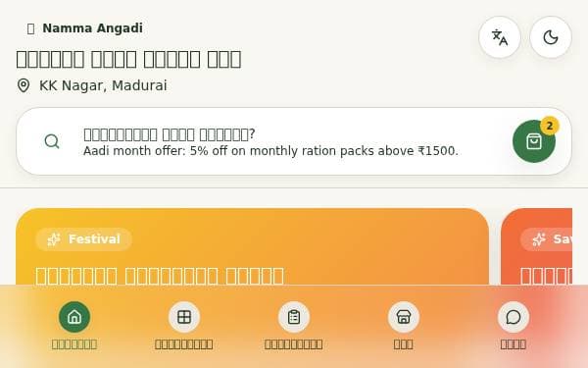Open the partially visible red-orange banner card
Screen dimensions: 588x368
[537, 246]
